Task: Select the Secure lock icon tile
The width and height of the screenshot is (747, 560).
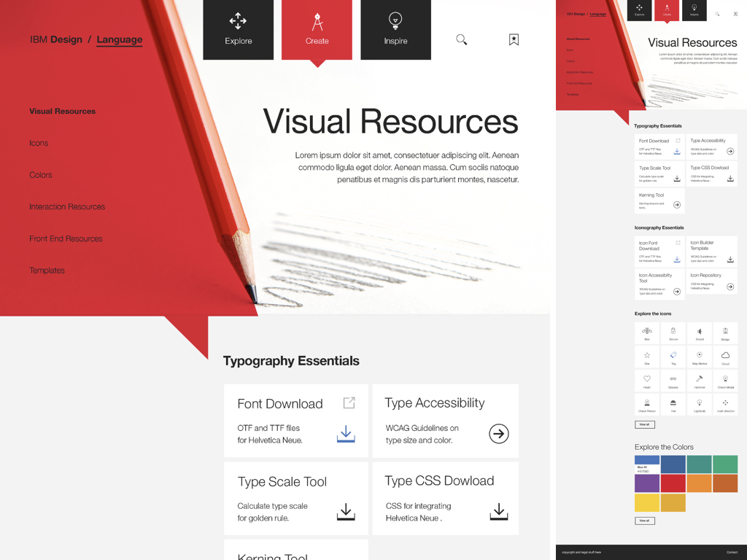Action: click(673, 332)
